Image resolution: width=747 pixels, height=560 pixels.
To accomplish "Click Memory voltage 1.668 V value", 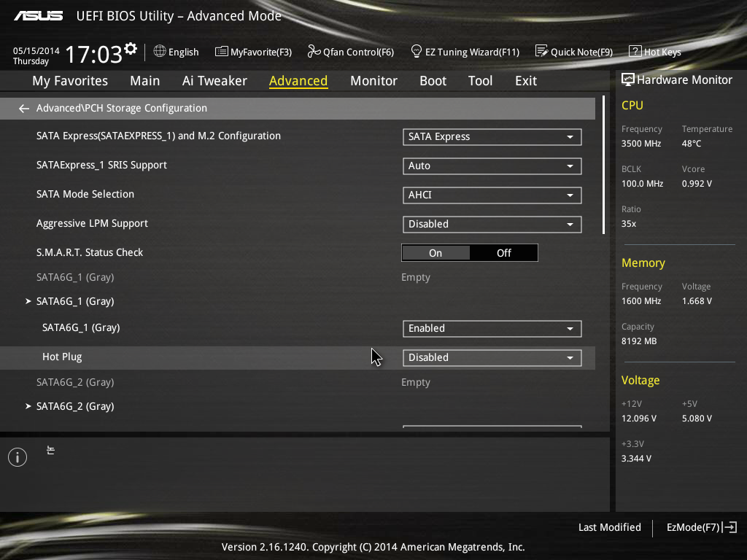I will tap(697, 301).
